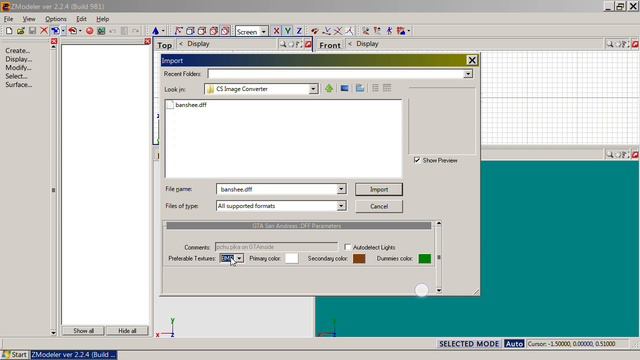
Task: Expand the Export icon dropdown arrow
Action: click(80, 31)
